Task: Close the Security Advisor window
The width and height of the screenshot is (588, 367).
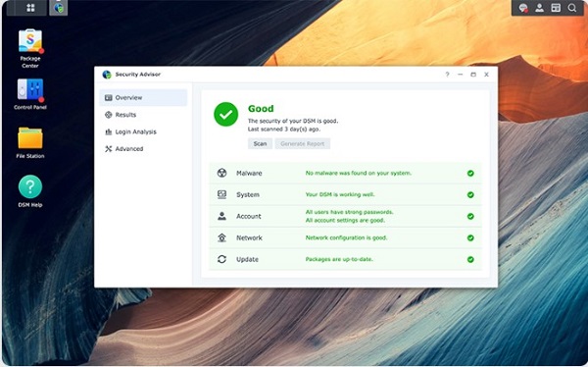Action: pyautogui.click(x=486, y=75)
